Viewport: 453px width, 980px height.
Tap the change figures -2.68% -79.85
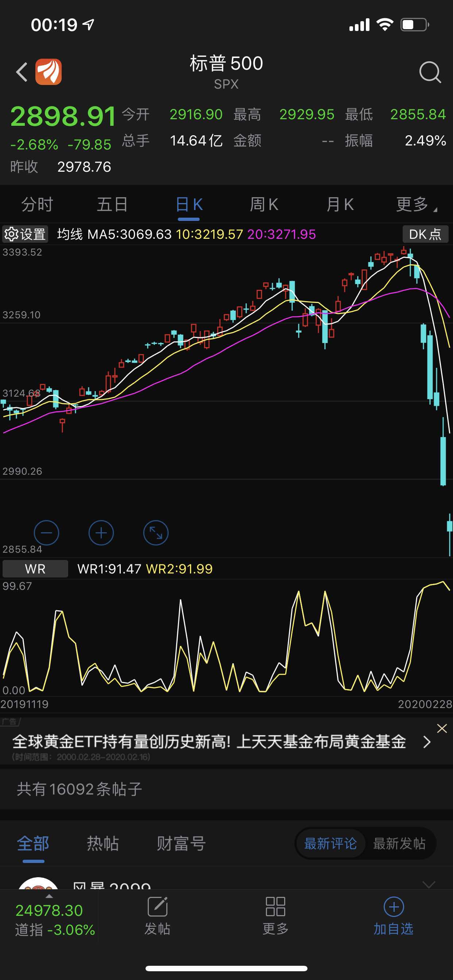click(61, 145)
